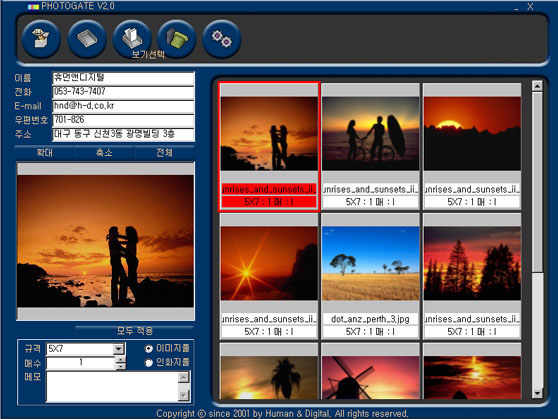Click the dot_anz_perth_3.jpg filename label
This screenshot has width=558, height=419.
coord(370,319)
